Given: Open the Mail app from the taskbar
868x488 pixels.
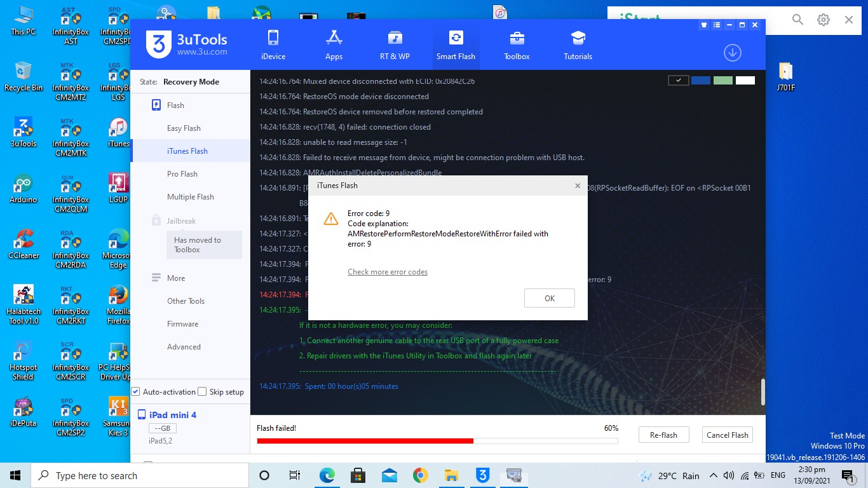Looking at the screenshot, I should click(x=389, y=475).
